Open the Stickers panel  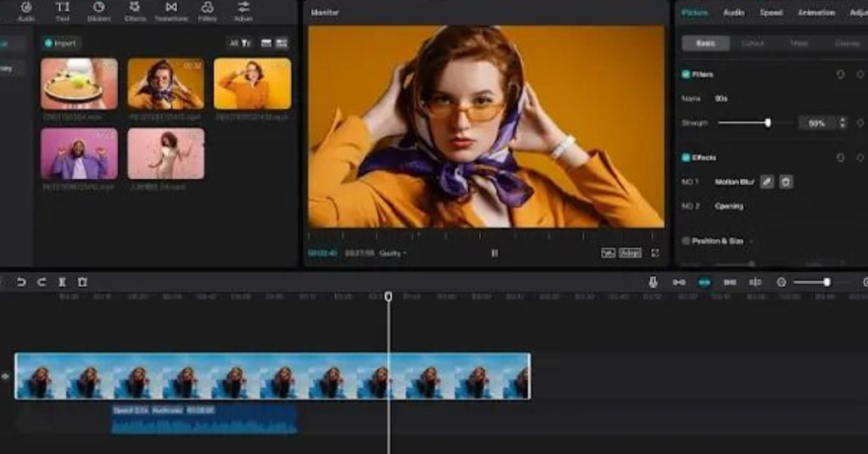(98, 10)
